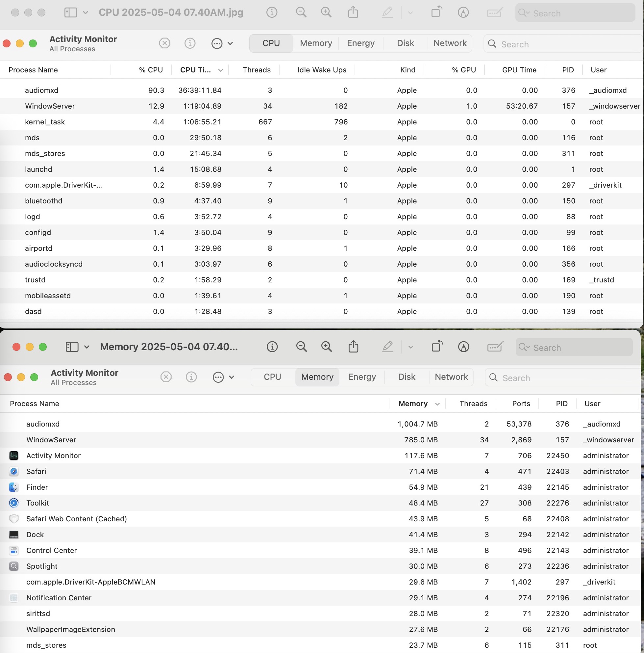Sort by Memory column header
The image size is (644, 653).
pos(417,404)
